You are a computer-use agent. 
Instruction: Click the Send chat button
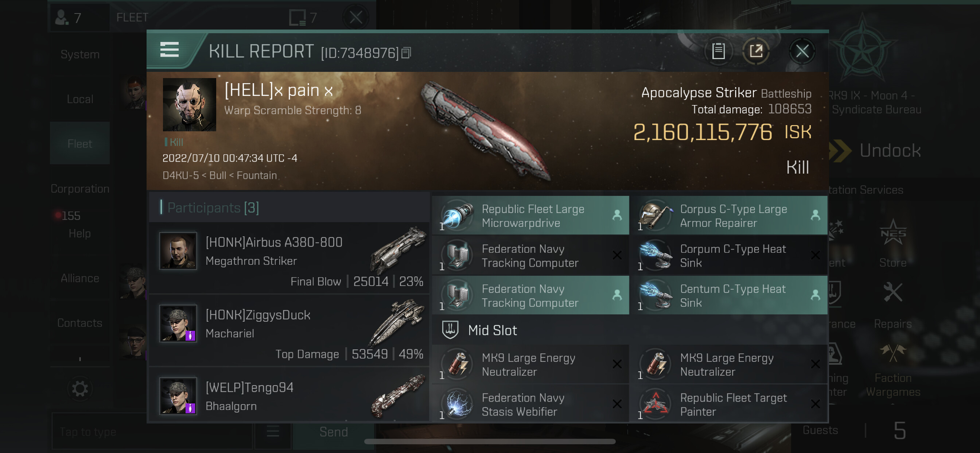pos(334,432)
